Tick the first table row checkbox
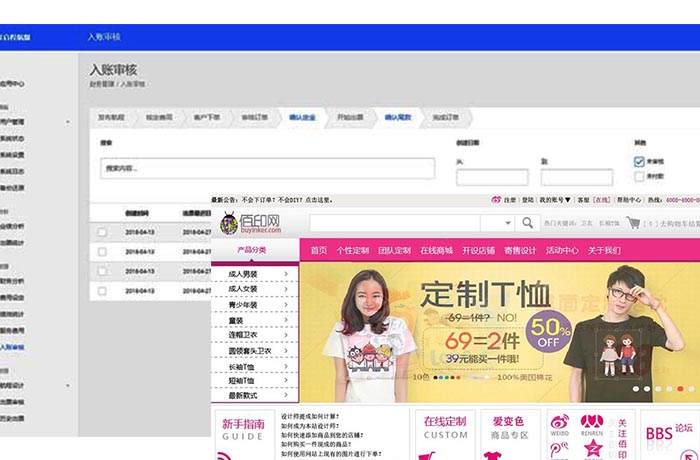Screen dimensions: 700x460 (x=101, y=232)
